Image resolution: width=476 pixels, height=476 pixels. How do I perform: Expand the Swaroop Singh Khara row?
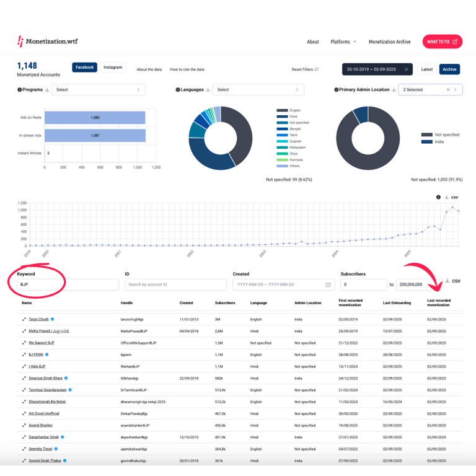coord(24,378)
